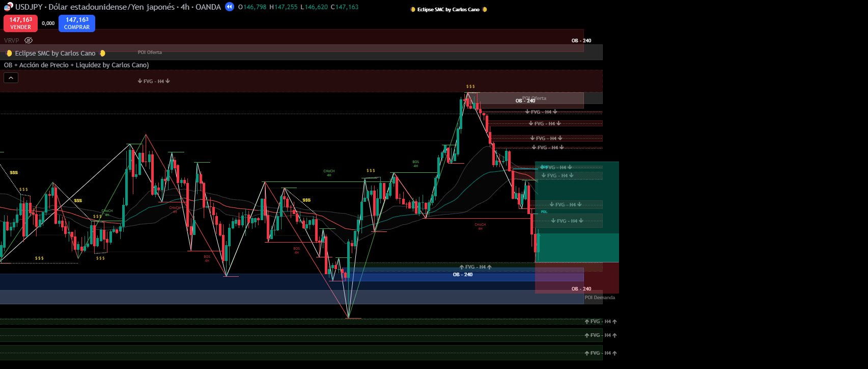
Task: Select the teal PDL level label
Action: coord(544,212)
